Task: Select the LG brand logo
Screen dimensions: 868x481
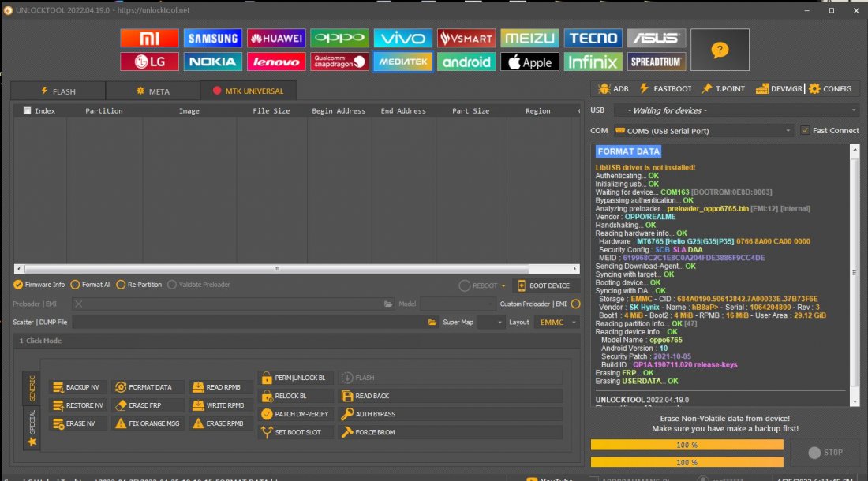Action: coord(149,62)
